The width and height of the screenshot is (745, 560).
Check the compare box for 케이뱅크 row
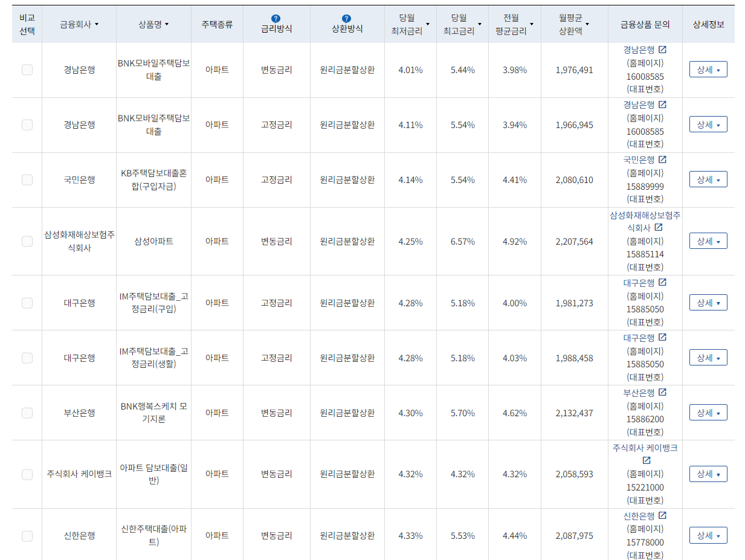pos(27,475)
